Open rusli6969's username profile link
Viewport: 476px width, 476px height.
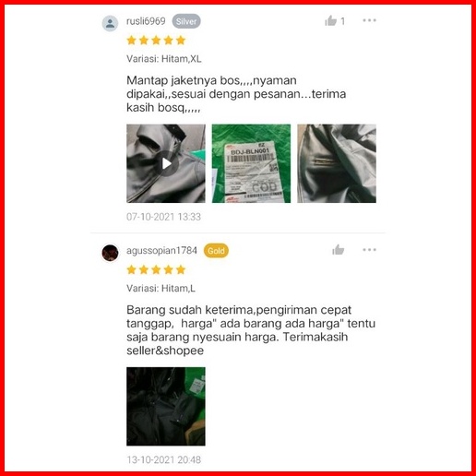[x=146, y=21]
